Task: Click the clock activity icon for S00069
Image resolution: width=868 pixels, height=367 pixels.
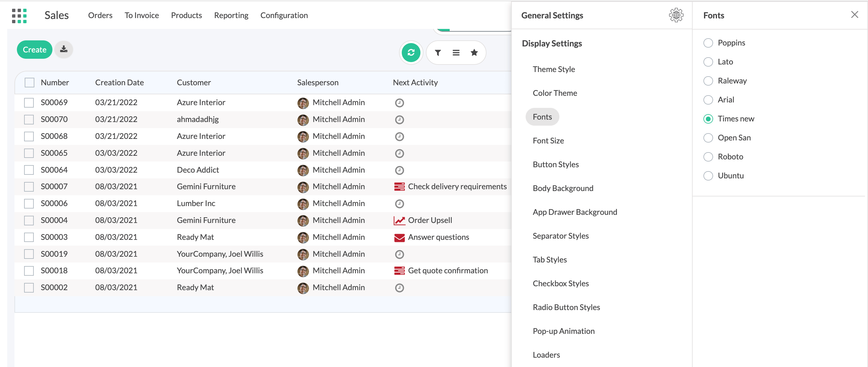Action: pos(399,103)
